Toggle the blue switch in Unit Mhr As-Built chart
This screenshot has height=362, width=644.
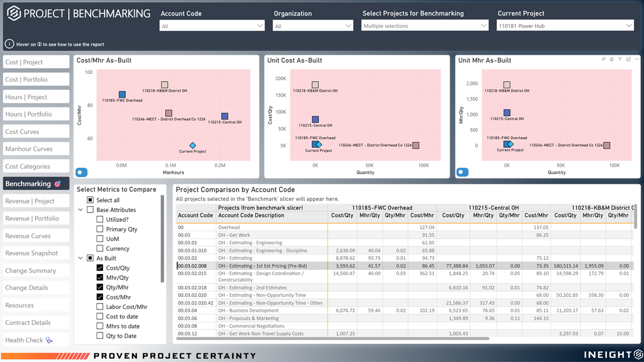[463, 172]
